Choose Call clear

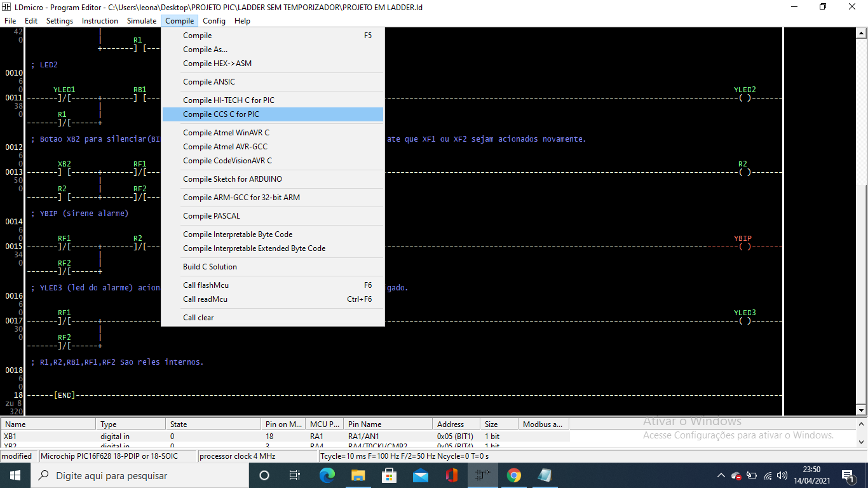click(x=273, y=318)
